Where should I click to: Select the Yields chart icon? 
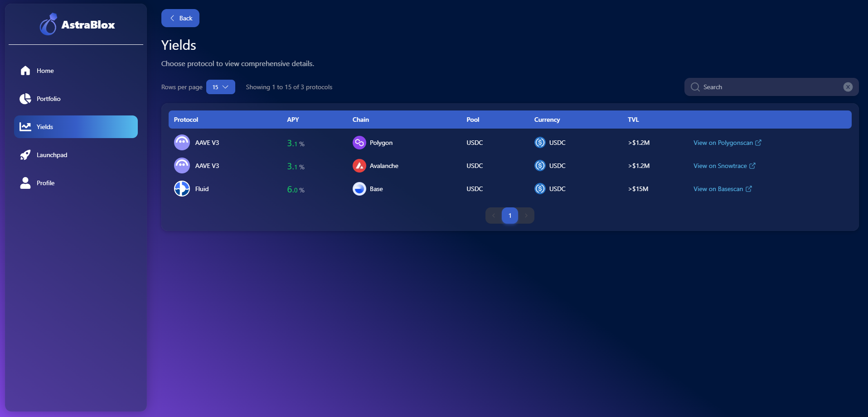[x=25, y=127]
